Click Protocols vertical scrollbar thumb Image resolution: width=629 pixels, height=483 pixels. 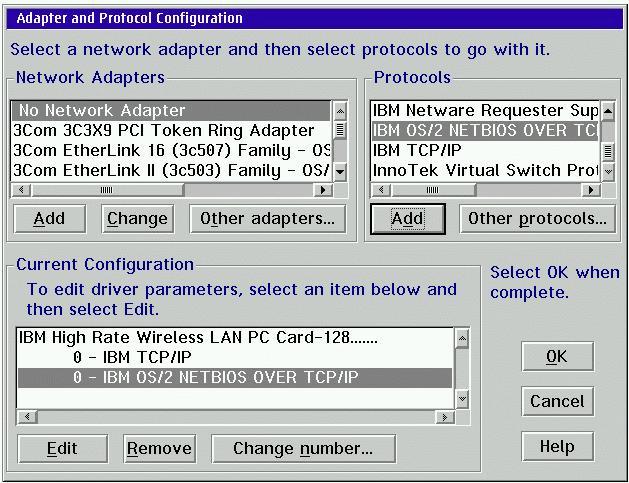pyautogui.click(x=608, y=152)
